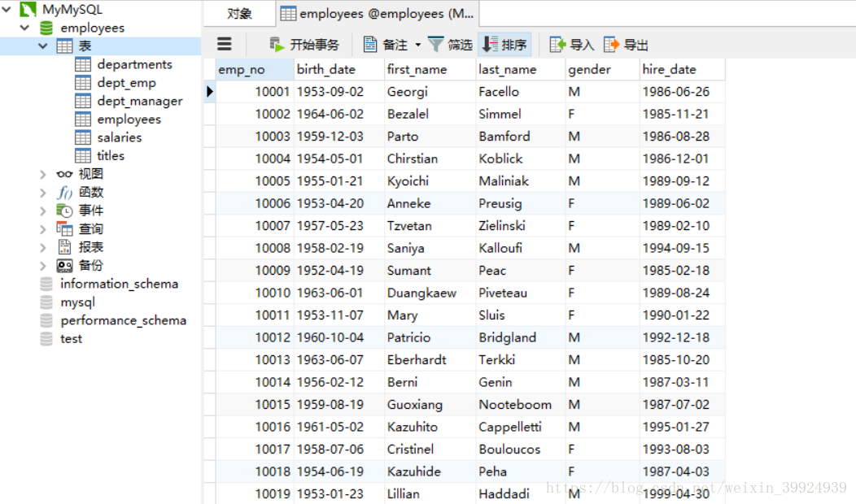The image size is (856, 504).
Task: Collapse the MyMySQL connection node
Action: coord(7,9)
